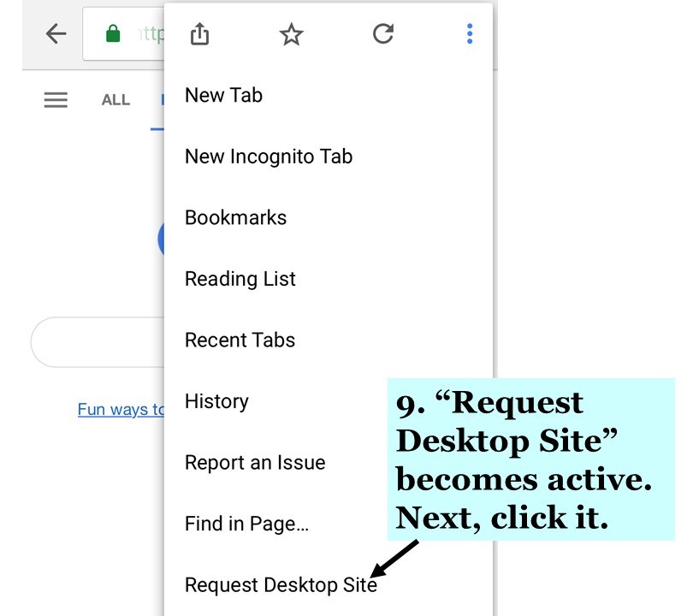
Task: Tap the back arrow in the browser
Action: click(56, 33)
